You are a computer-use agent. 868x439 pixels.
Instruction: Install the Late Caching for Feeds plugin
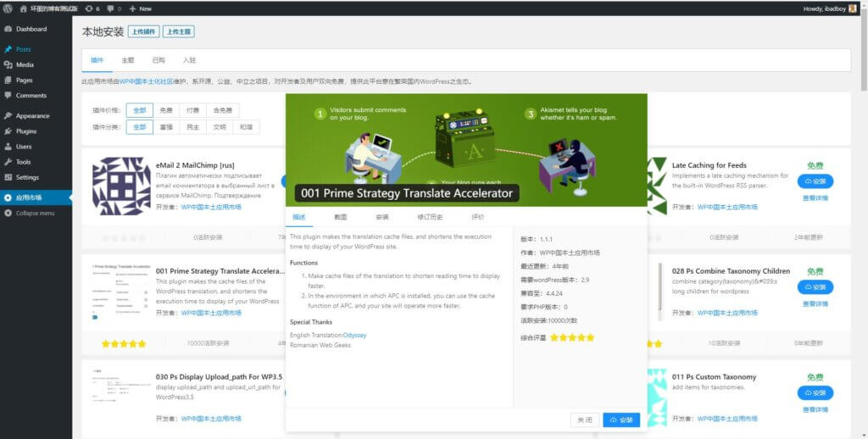coord(815,181)
